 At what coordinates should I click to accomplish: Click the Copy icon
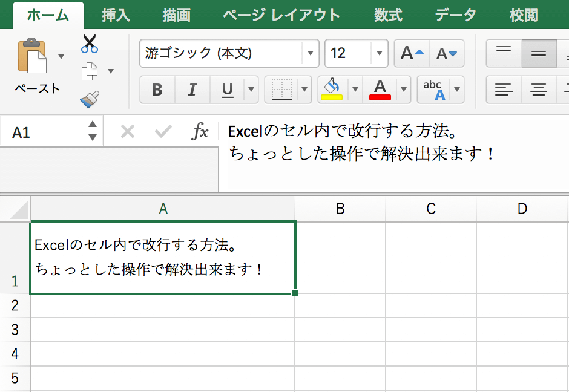(89, 70)
